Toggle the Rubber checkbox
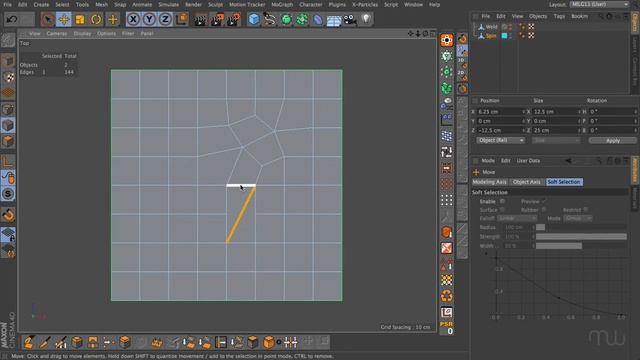 click(544, 210)
